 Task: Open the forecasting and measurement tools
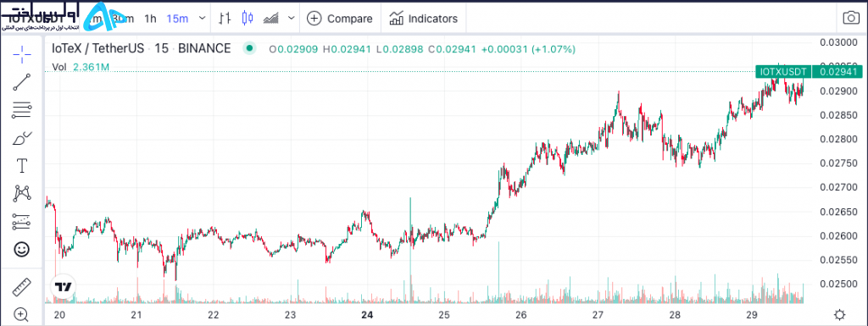[21, 222]
